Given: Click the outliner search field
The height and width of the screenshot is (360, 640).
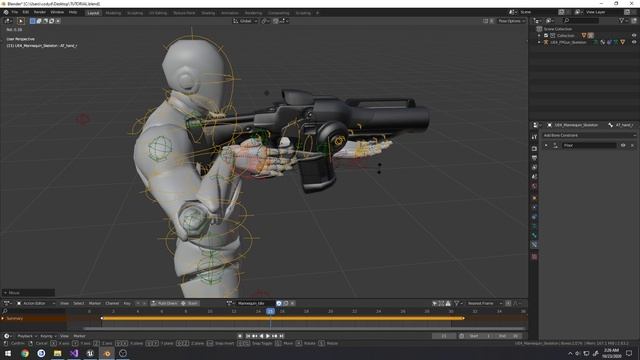Looking at the screenshot, I should point(581,20).
